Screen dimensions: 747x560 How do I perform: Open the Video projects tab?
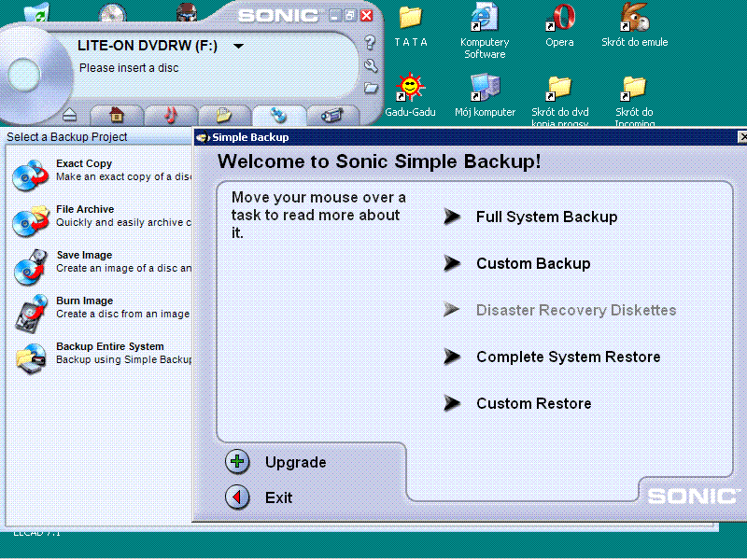(x=331, y=114)
